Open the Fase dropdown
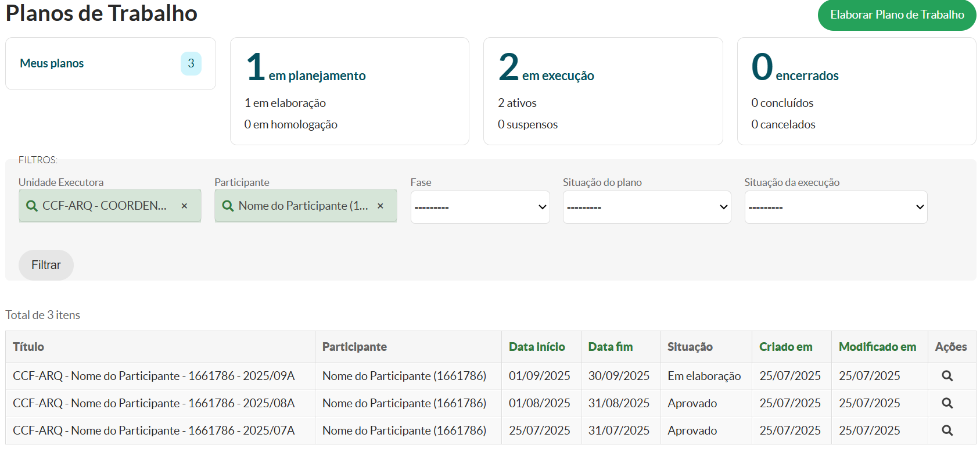This screenshot has height=452, width=980. tap(480, 207)
